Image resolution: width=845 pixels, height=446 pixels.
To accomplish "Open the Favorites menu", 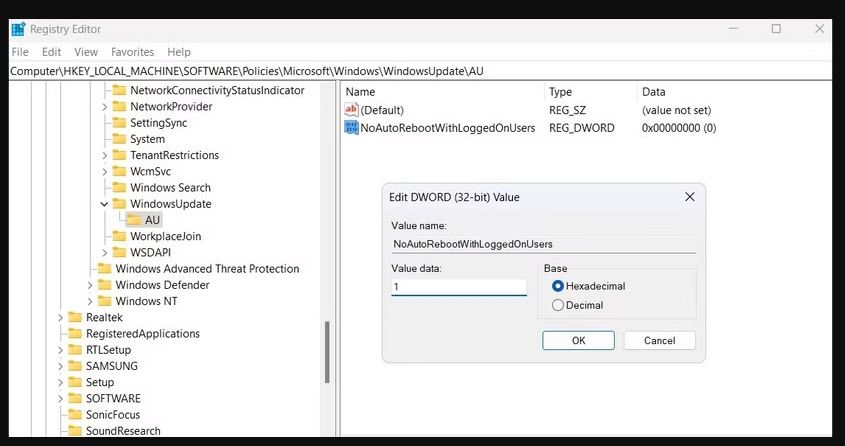I will pyautogui.click(x=133, y=52).
